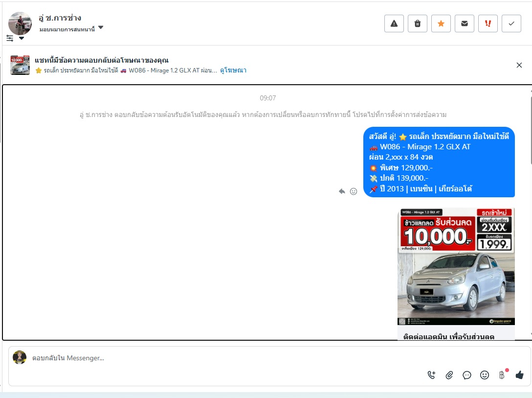Expand dropdown arrow beside filter sliders icon
The height and width of the screenshot is (398, 532).
coord(22,38)
